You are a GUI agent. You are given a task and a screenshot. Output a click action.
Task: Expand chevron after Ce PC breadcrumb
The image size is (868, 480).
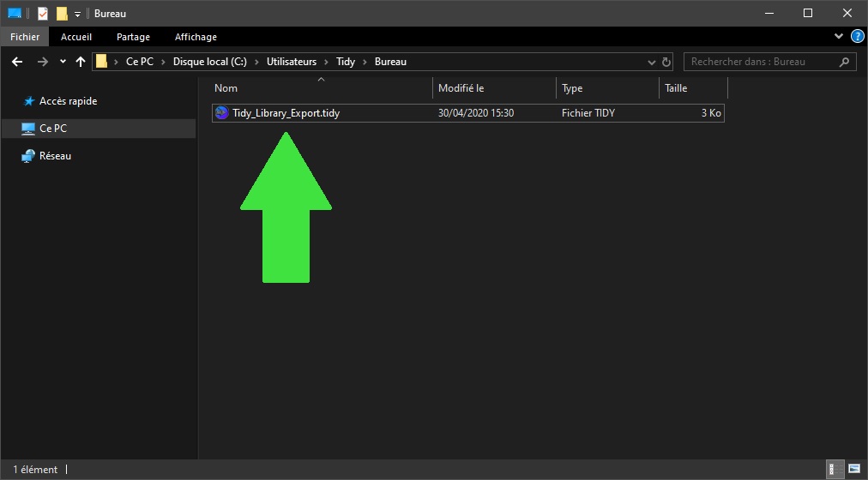(163, 62)
